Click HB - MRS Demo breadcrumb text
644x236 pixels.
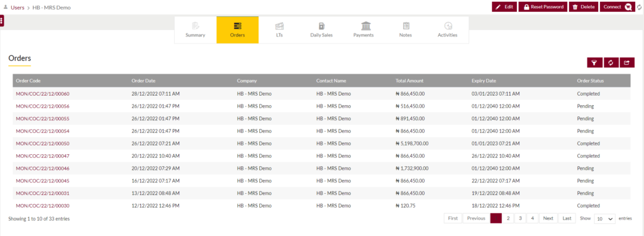click(52, 8)
